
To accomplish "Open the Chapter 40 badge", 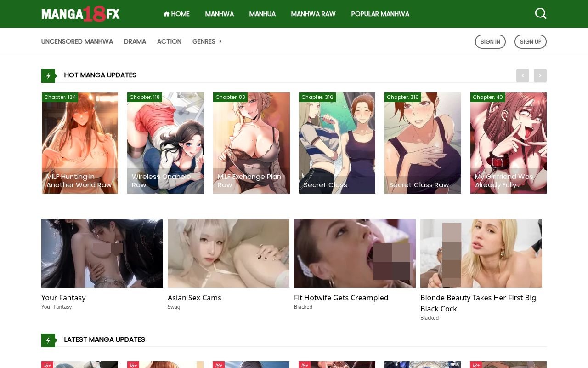I will coord(488,97).
